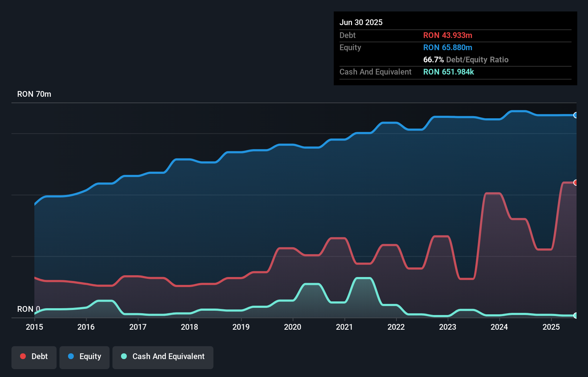Click the 2025 x-axis label

(x=551, y=327)
